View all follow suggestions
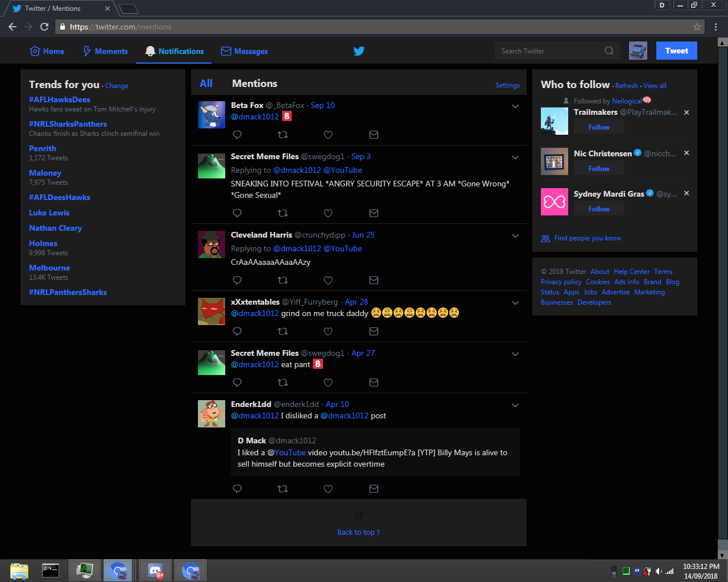 coord(655,86)
